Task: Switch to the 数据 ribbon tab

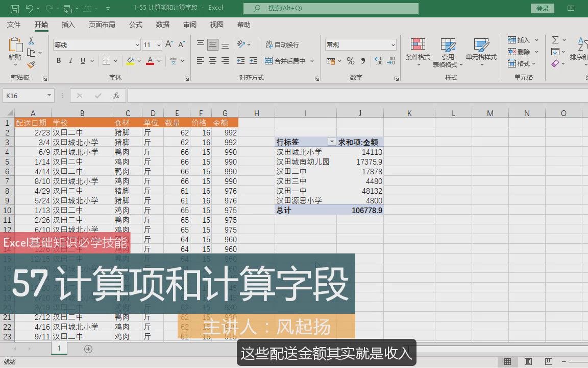Action: [162, 24]
